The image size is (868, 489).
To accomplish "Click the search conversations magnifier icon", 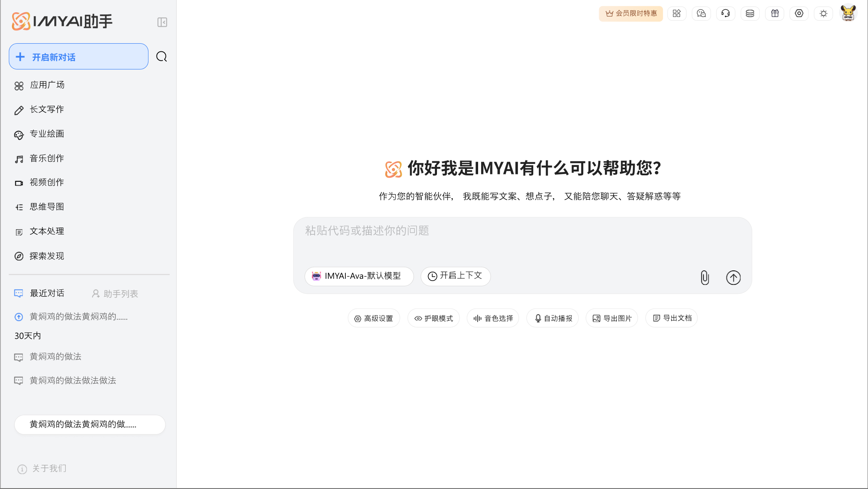I will (162, 56).
